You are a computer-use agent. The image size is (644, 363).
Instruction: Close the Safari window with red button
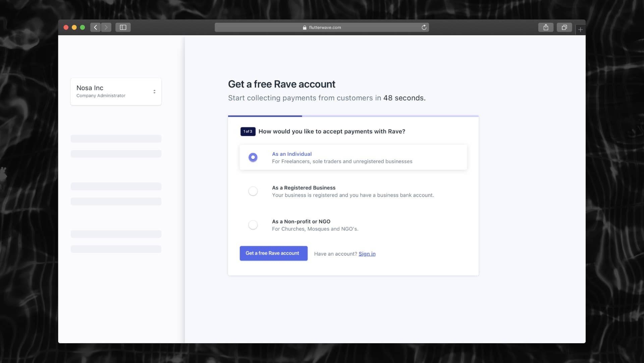click(x=66, y=28)
